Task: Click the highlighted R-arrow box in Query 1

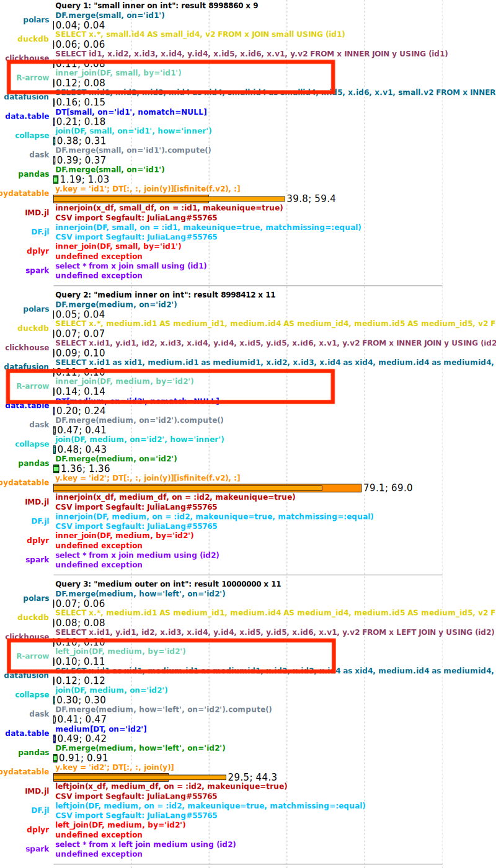Action: point(170,77)
